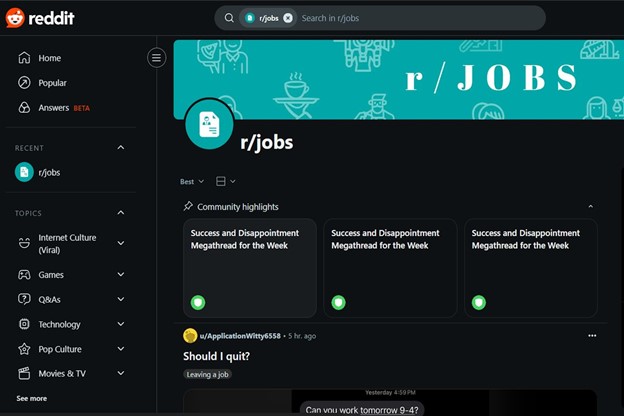Open the Home icon in sidebar
The width and height of the screenshot is (624, 416).
tap(24, 58)
